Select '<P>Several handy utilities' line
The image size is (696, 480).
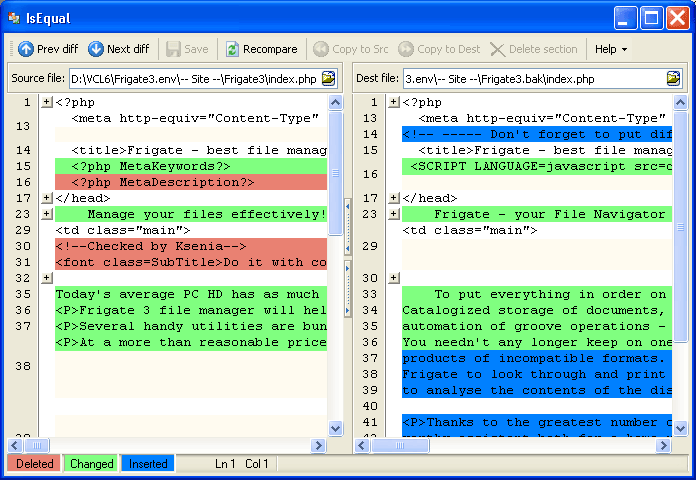[x=191, y=326]
